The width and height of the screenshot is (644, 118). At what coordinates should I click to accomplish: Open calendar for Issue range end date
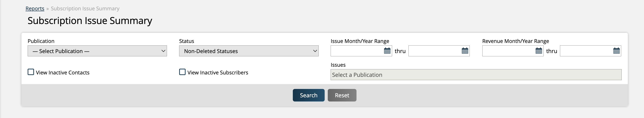point(465,51)
